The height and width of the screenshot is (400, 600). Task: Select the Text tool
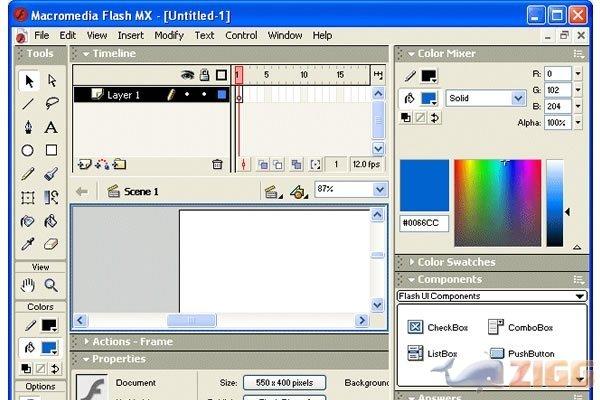coord(51,127)
